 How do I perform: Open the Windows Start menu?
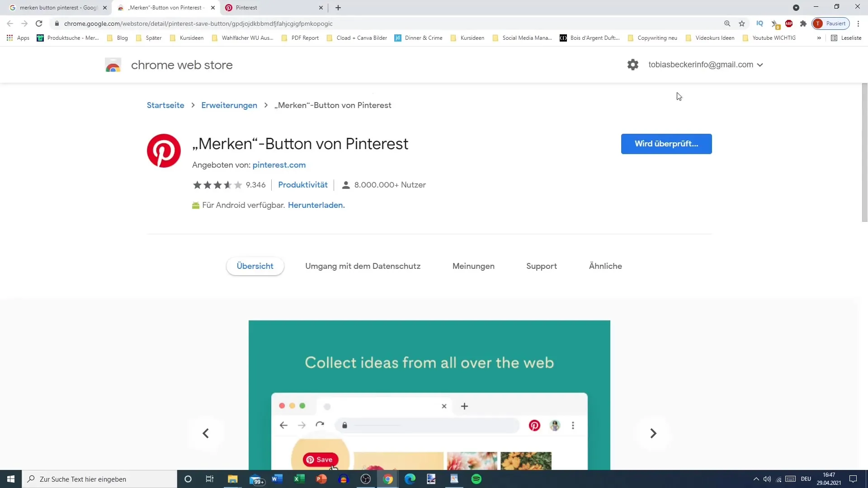tap(11, 479)
